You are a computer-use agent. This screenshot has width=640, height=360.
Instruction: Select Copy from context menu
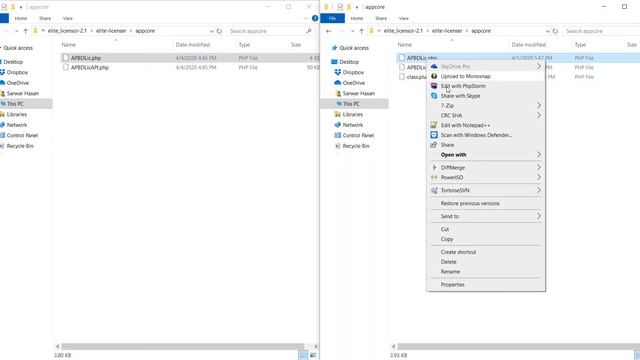click(486, 239)
